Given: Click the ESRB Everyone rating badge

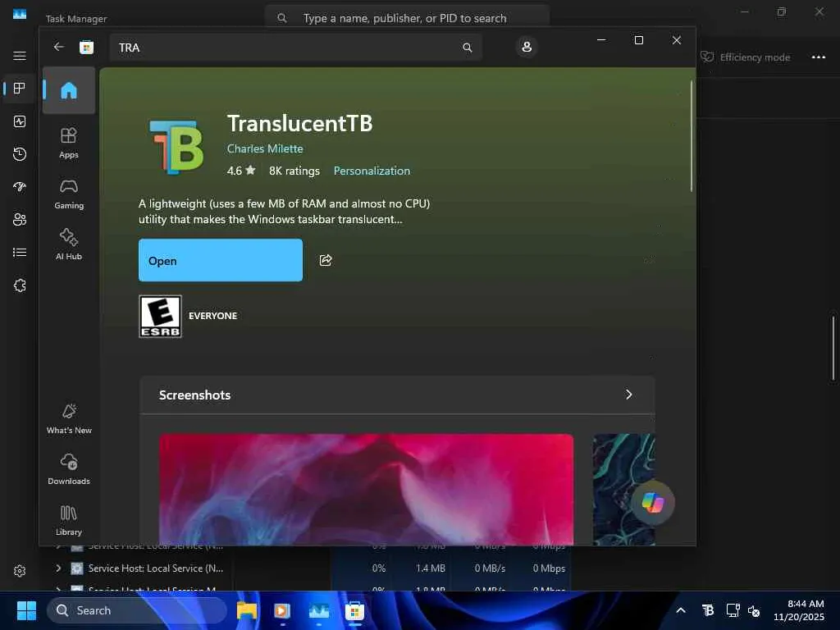Looking at the screenshot, I should pyautogui.click(x=160, y=317).
